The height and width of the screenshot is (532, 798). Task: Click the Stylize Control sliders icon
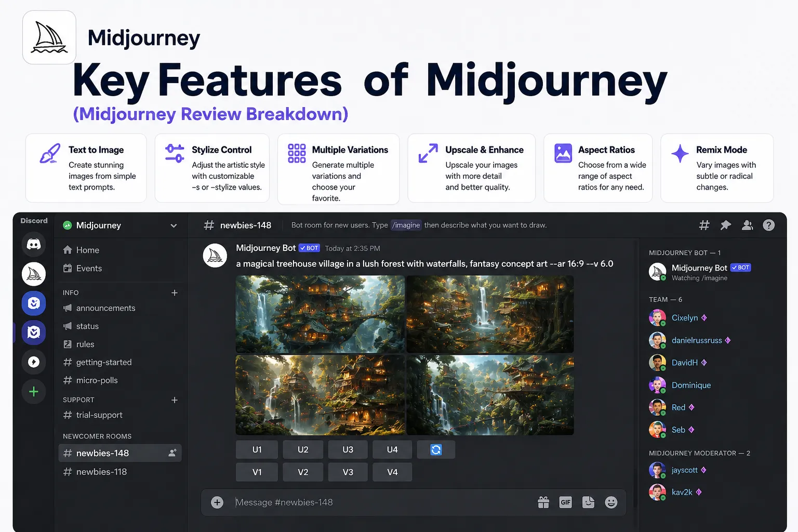click(175, 153)
